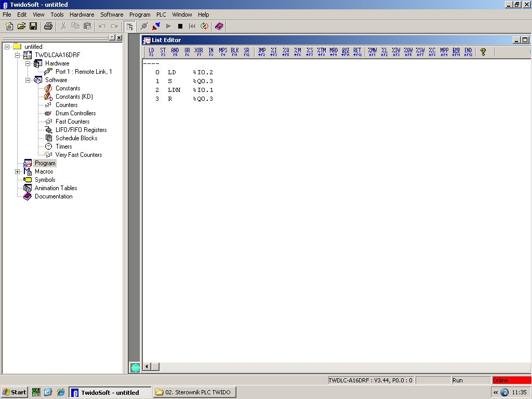Click the Disconnect from PLC icon
Viewport: 532px width, 399px height.
point(156,26)
